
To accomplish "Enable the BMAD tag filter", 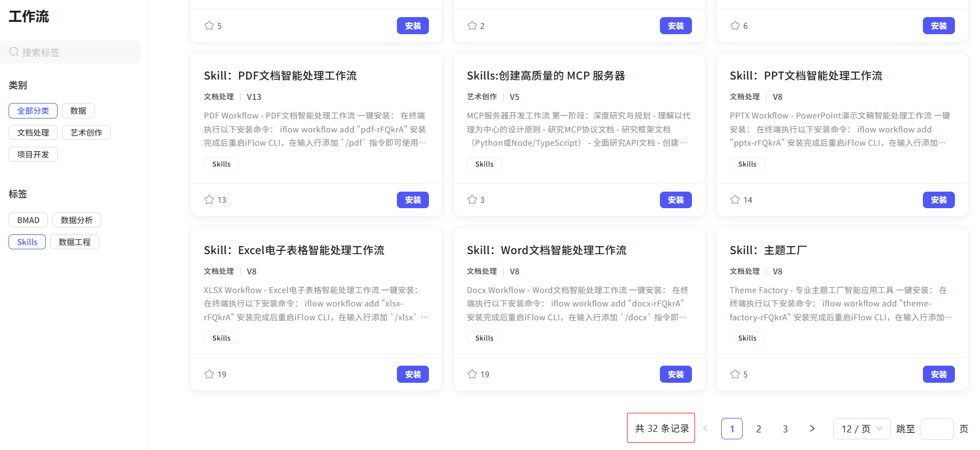I will pyautogui.click(x=28, y=220).
